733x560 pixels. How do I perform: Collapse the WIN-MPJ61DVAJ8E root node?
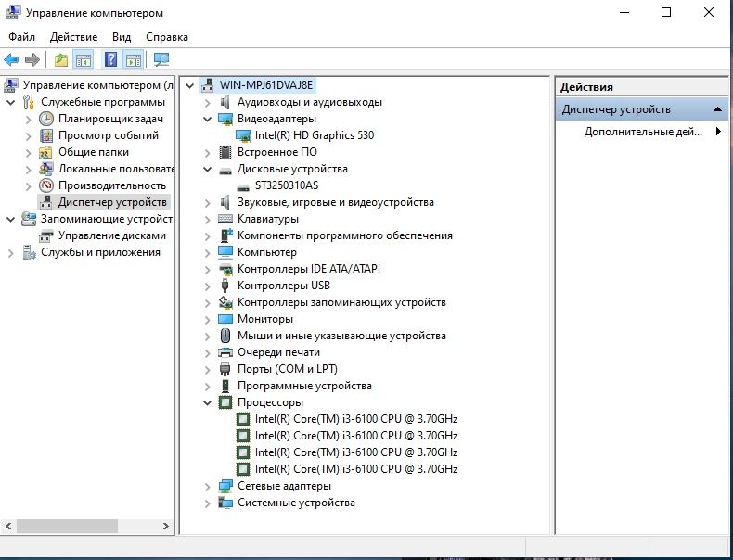tap(190, 85)
